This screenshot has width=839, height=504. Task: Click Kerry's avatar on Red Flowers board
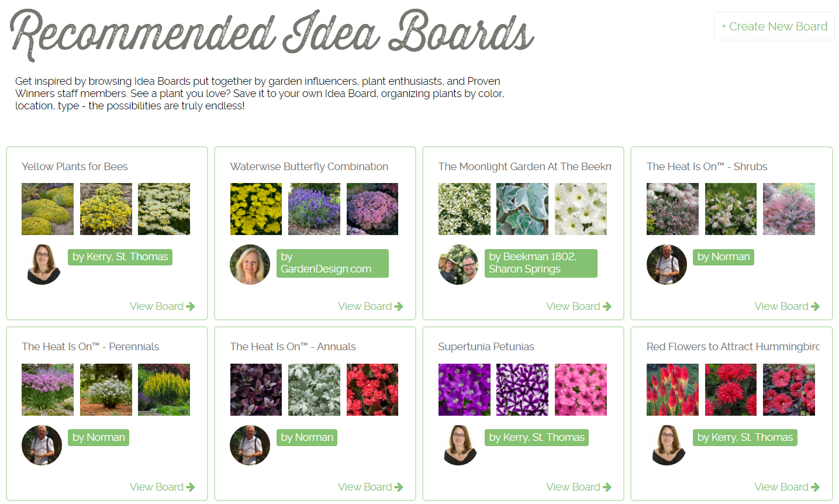pos(667,445)
